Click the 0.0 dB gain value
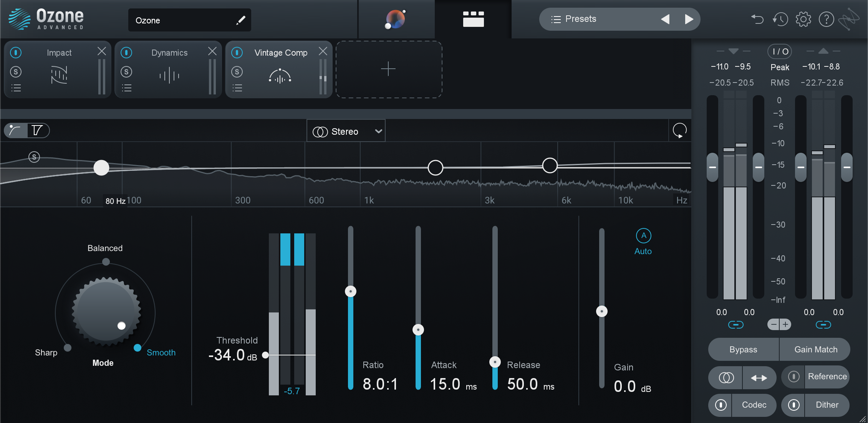 (x=633, y=387)
